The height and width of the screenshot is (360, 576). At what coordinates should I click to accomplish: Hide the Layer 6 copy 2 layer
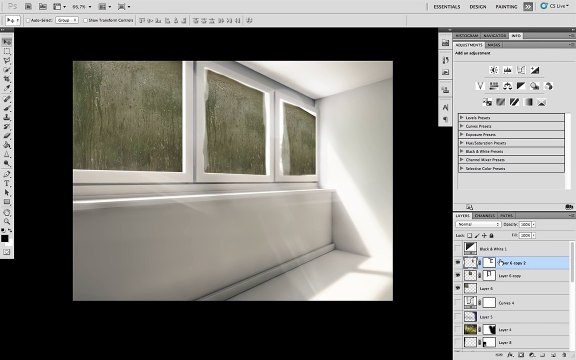(458, 262)
